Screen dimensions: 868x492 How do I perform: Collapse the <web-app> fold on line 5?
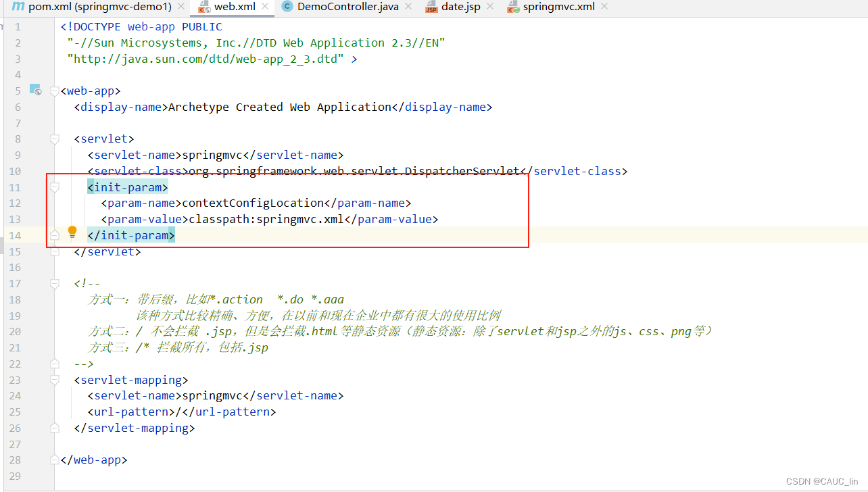55,91
